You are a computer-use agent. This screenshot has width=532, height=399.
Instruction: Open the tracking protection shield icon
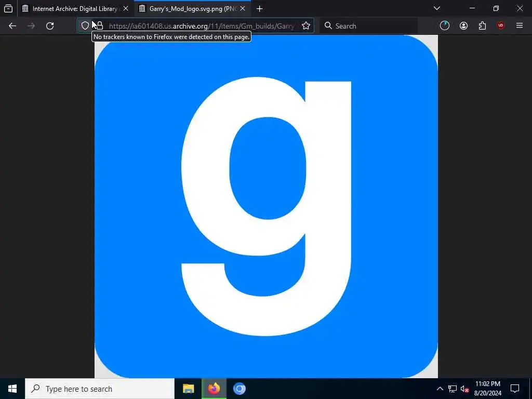click(x=85, y=26)
